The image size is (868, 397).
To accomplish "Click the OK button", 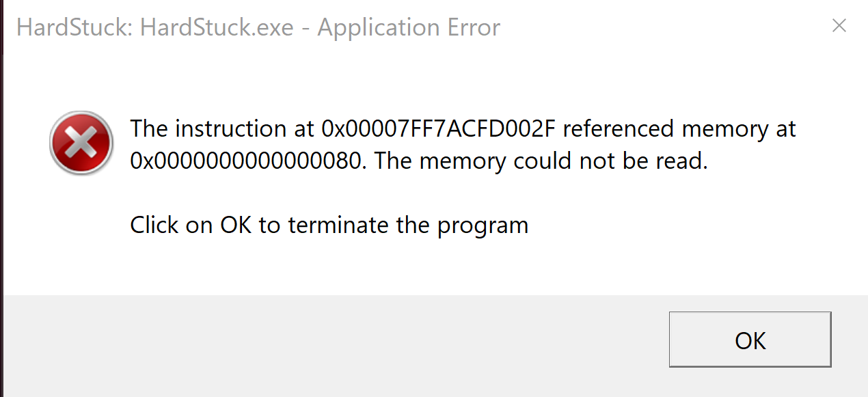I will click(x=750, y=340).
